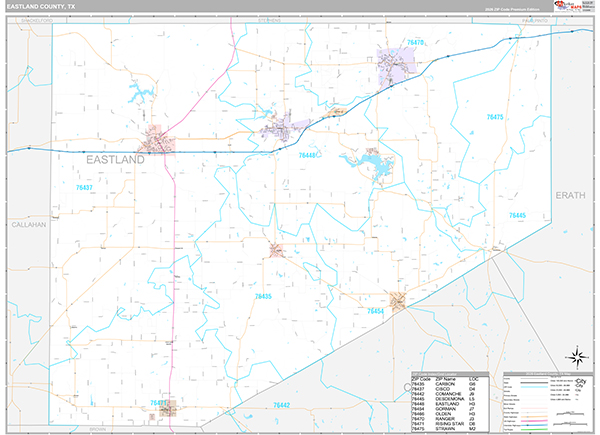Click the large gray EASTLAND county label
The image size is (600, 435).
point(115,160)
